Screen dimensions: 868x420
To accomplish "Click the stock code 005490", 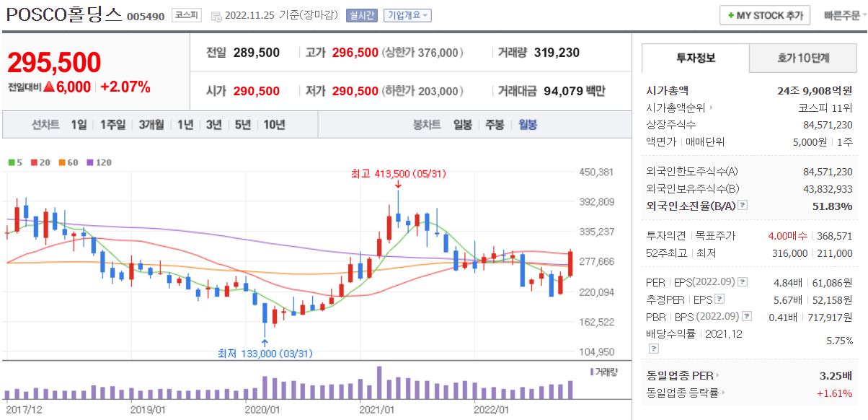I will point(146,16).
